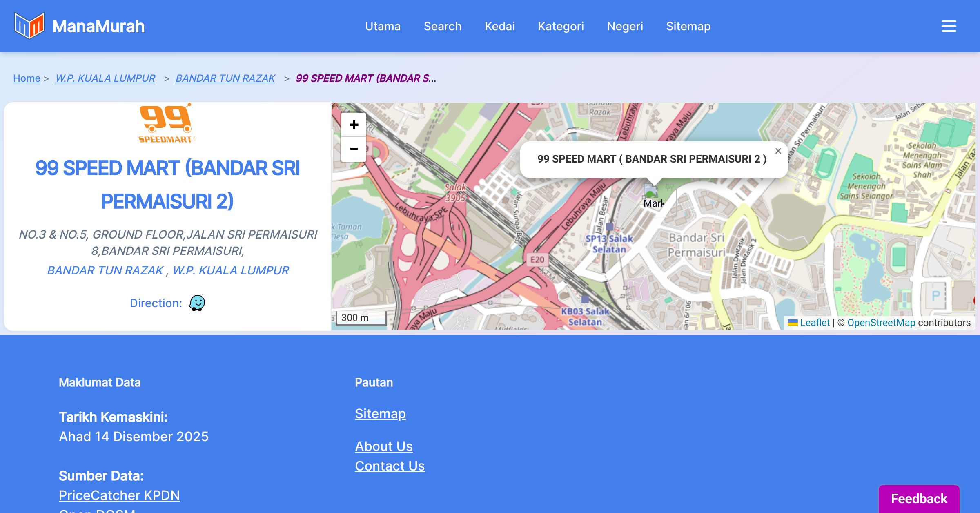Go to Search in navigation

[x=442, y=26]
